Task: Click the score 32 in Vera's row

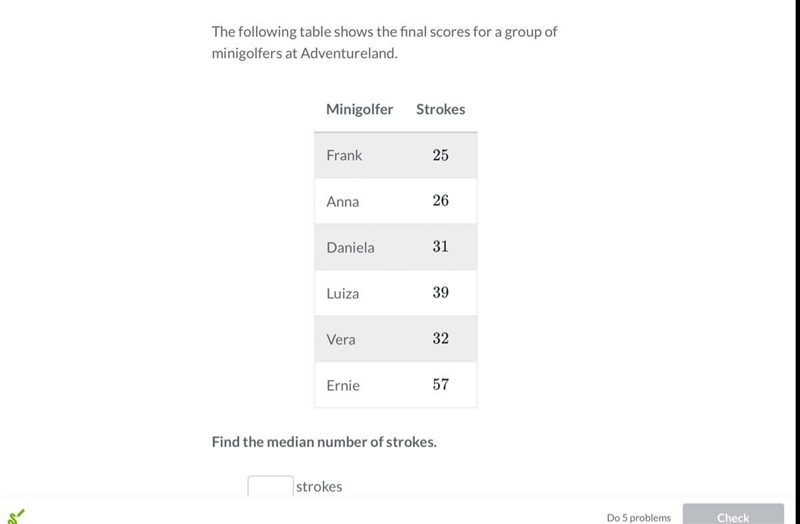Action: coord(441,338)
